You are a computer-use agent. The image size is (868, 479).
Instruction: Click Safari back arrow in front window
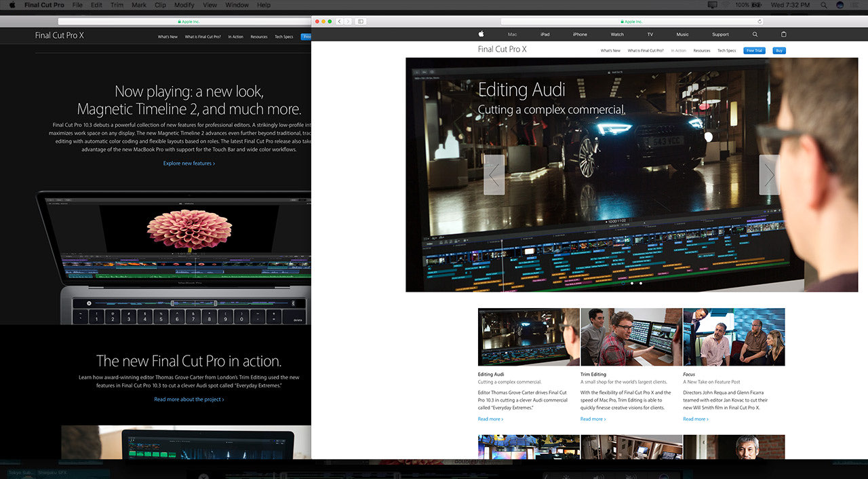(340, 22)
